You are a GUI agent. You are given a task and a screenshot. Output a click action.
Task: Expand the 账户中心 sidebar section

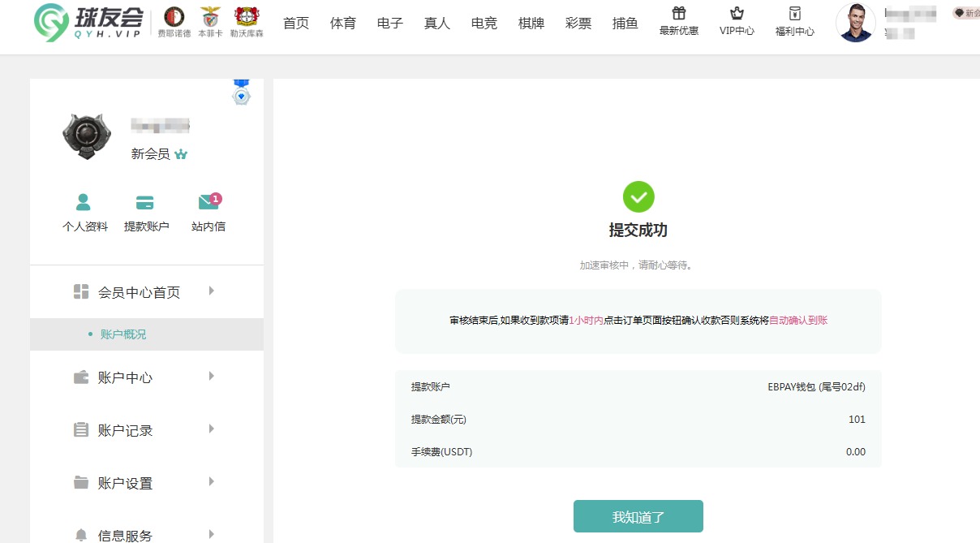coord(146,376)
